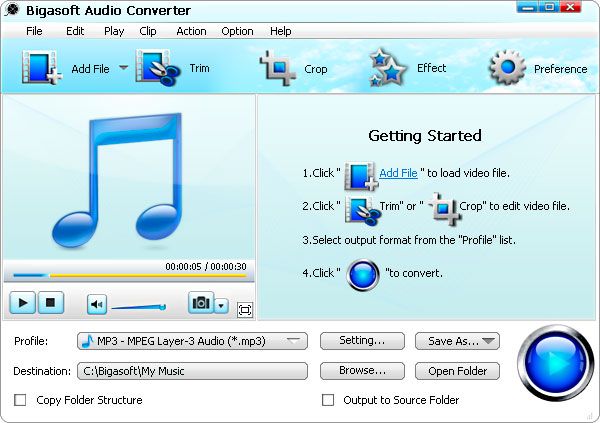
Task: Open the Option menu
Action: (x=237, y=31)
